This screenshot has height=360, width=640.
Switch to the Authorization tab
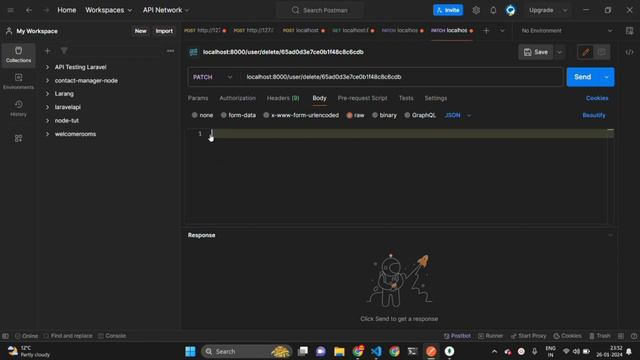(x=238, y=98)
